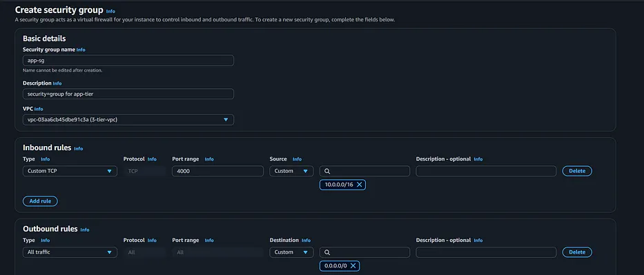Open Info link next to Create security group
The width and height of the screenshot is (644, 275).
pos(110,11)
